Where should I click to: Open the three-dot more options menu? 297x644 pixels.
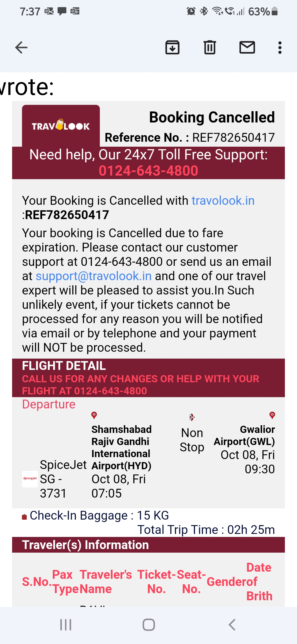[280, 48]
